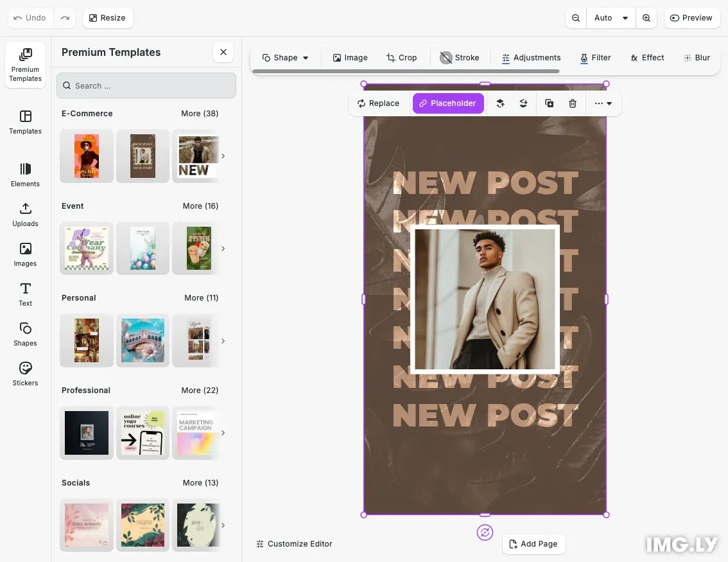Image resolution: width=728 pixels, height=562 pixels.
Task: Expand the overflow menu on the image toolbar
Action: [x=603, y=103]
